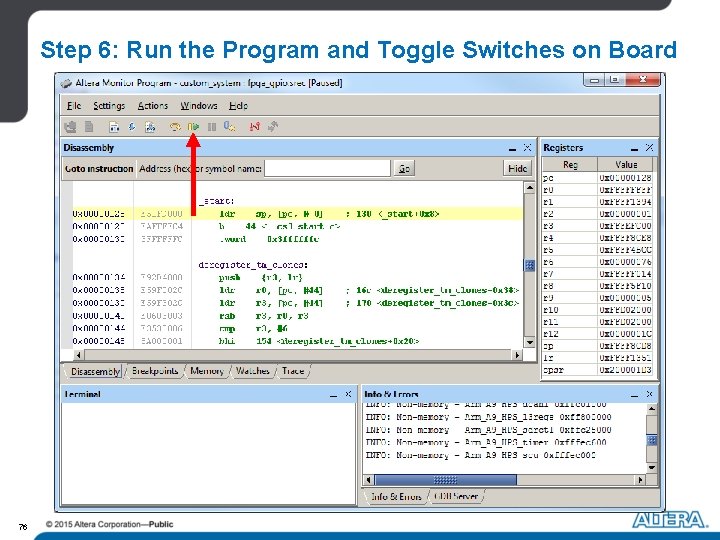Click the Arm_A9_HPS_timer info line

coord(486,443)
